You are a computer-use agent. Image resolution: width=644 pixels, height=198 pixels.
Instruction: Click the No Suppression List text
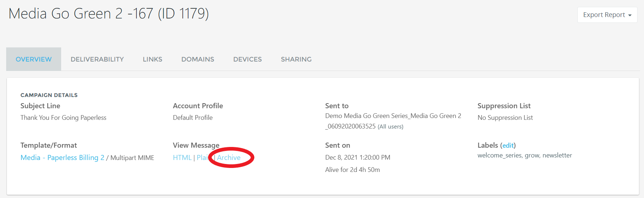point(505,118)
